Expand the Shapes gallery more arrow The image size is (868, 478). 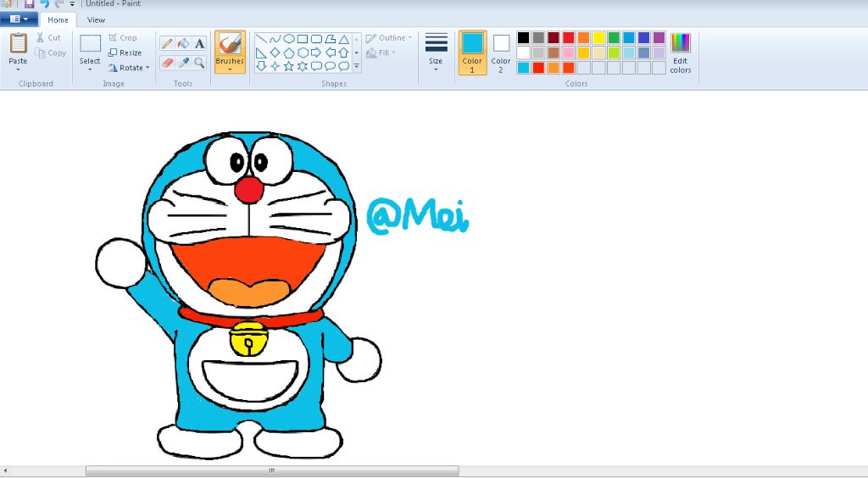click(357, 66)
